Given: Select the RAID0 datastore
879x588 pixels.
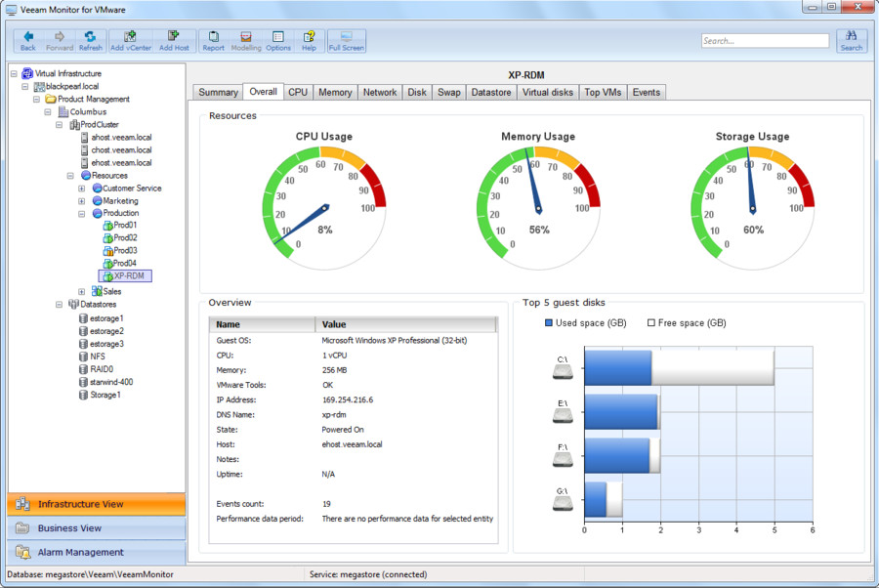Looking at the screenshot, I should point(97,369).
